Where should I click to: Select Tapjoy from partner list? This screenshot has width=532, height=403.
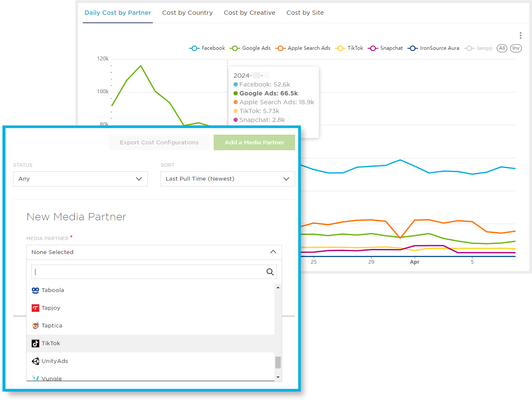pyautogui.click(x=150, y=308)
